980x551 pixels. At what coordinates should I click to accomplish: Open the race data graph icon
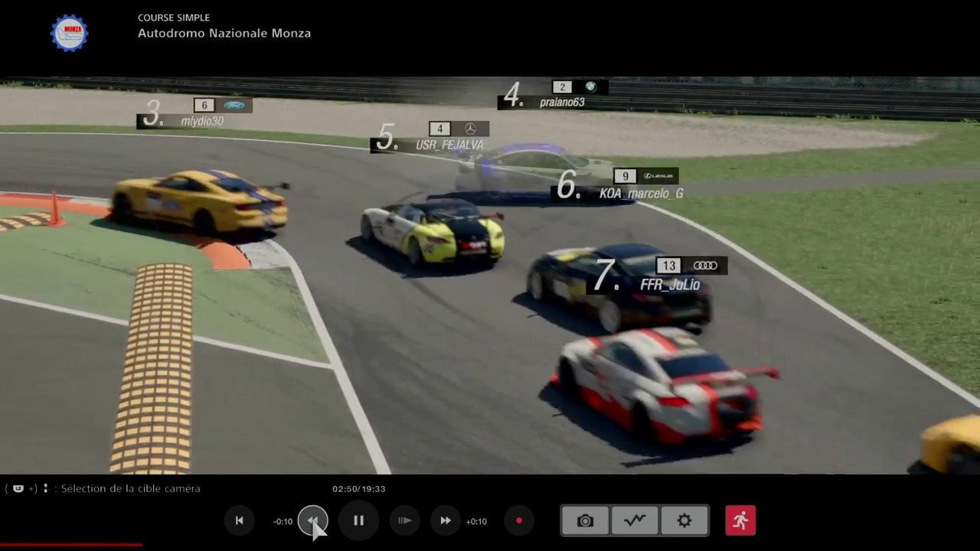635,520
